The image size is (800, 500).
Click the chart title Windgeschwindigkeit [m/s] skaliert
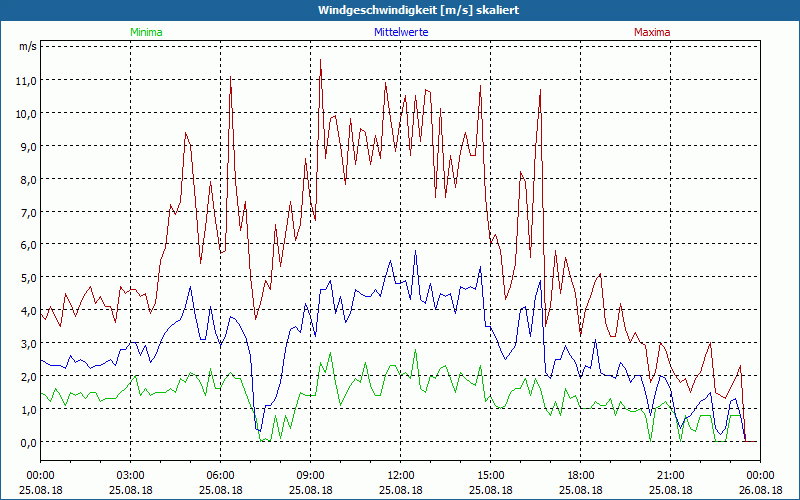point(418,10)
